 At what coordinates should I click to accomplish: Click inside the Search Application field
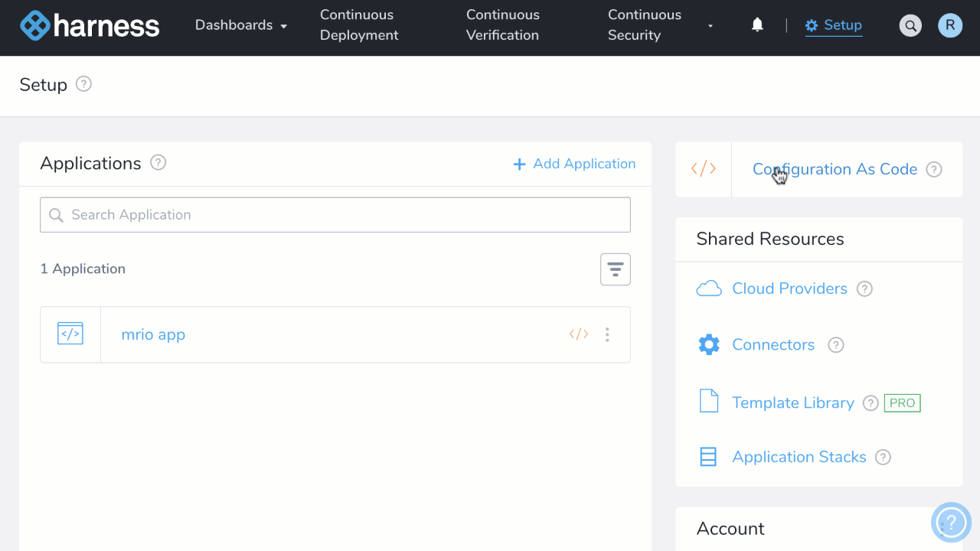pyautogui.click(x=335, y=214)
